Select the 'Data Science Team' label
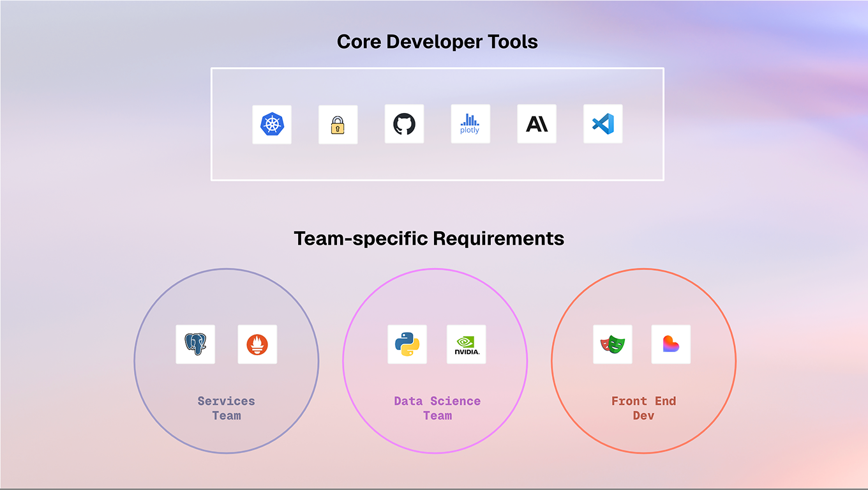 click(x=437, y=408)
